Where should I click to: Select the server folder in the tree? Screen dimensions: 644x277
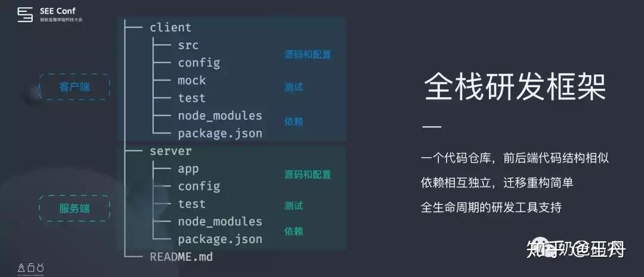(x=171, y=151)
